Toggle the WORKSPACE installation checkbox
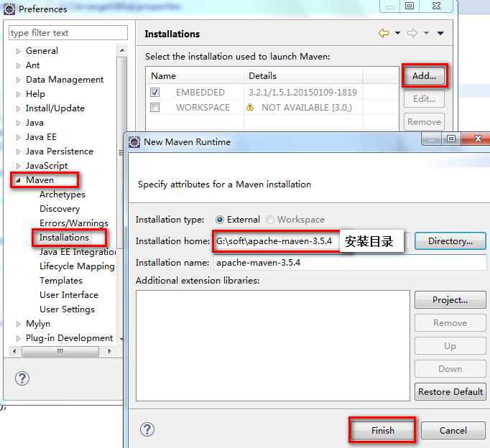Viewport: 490px width, 448px height. (154, 107)
